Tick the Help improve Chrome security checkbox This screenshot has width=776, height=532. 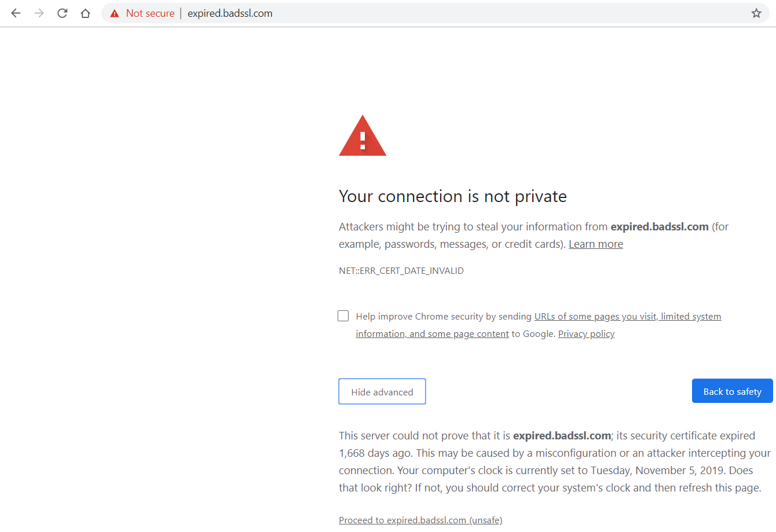click(343, 315)
